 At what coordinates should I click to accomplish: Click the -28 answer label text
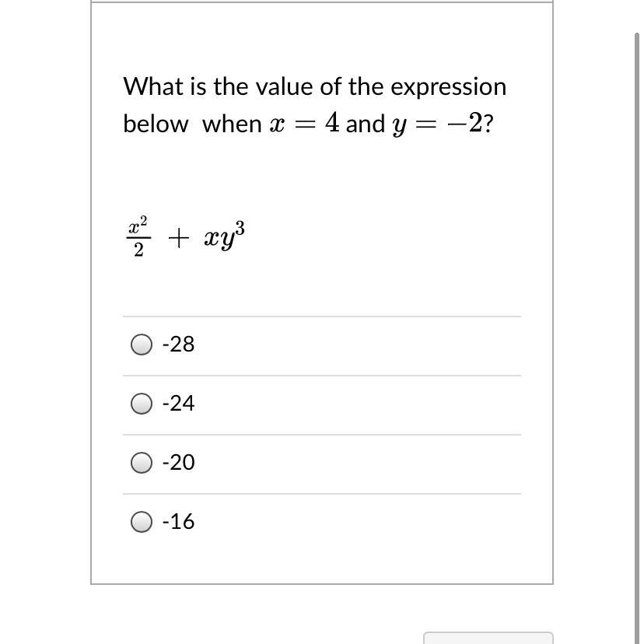click(178, 345)
